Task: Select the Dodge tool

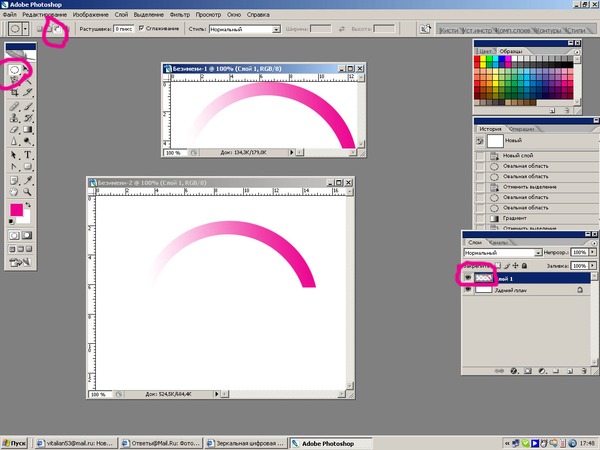Action: 27,141
